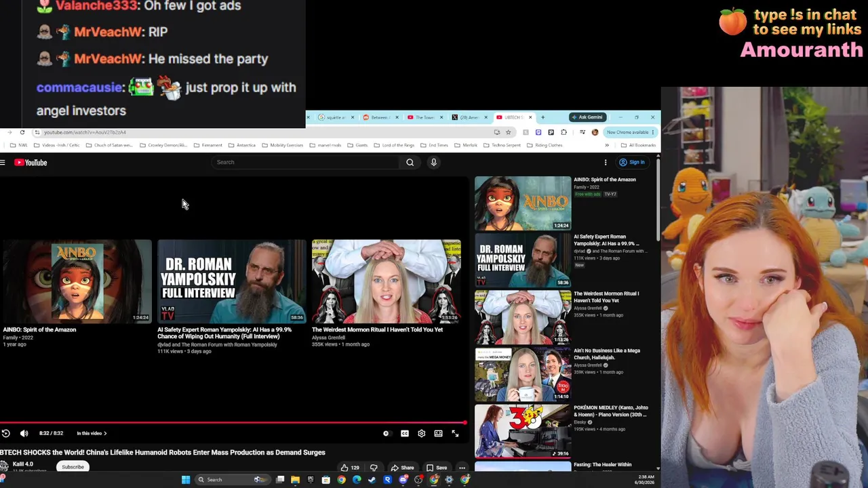Start voice search with microphone icon

(433, 162)
